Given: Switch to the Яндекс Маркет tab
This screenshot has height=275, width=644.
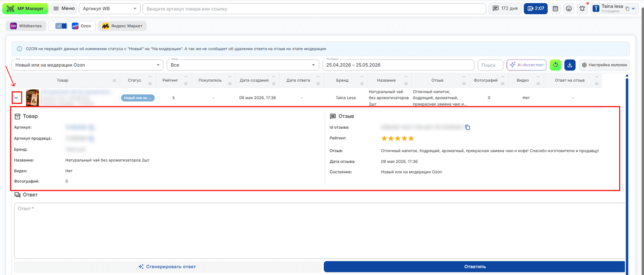Looking at the screenshot, I should click(x=122, y=26).
